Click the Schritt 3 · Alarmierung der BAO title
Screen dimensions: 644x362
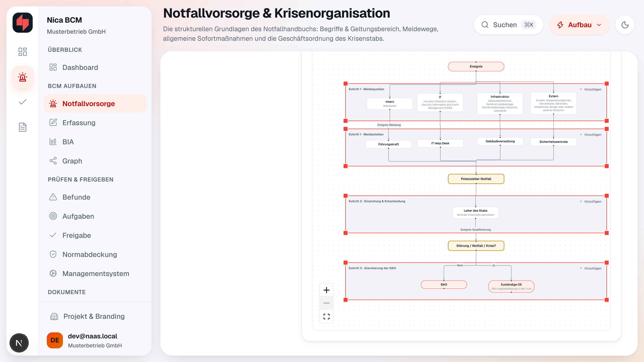372,268
